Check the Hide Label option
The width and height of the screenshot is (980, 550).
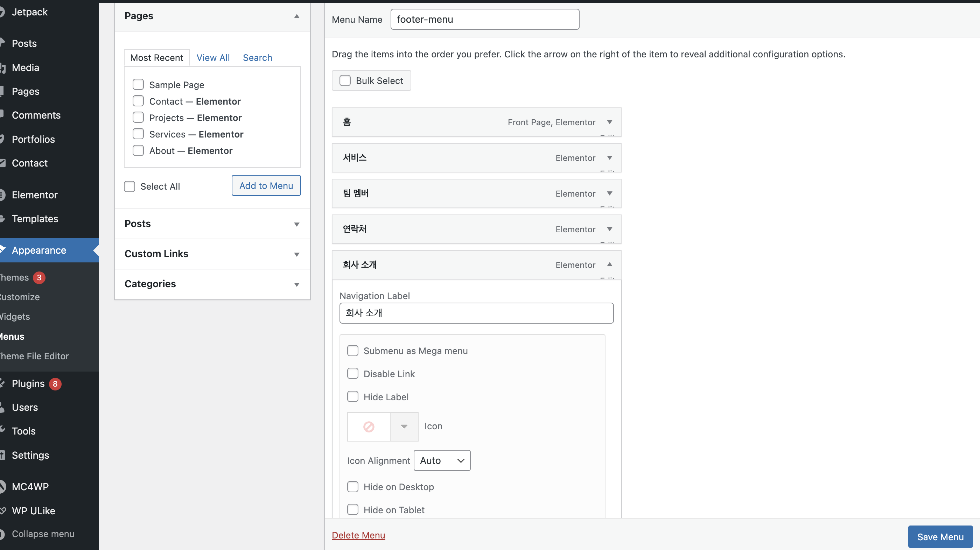point(353,397)
